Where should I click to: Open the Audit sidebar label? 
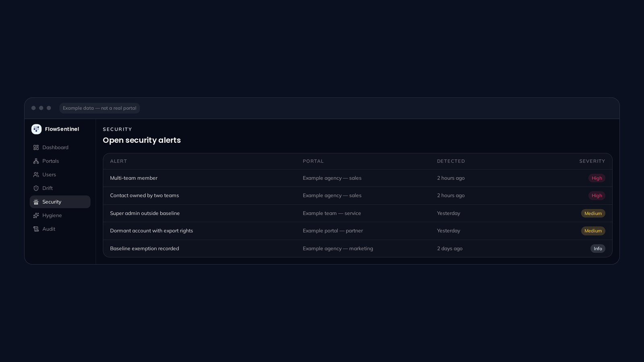click(x=49, y=229)
